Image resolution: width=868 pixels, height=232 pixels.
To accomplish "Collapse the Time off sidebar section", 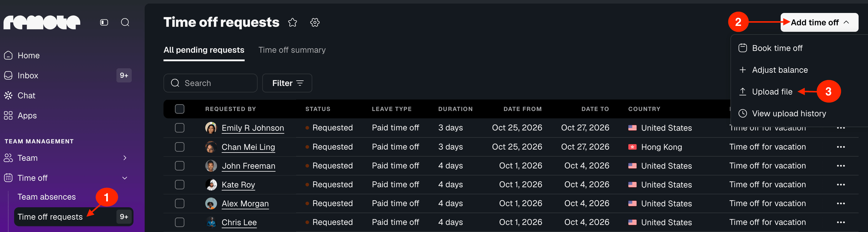I will point(125,178).
